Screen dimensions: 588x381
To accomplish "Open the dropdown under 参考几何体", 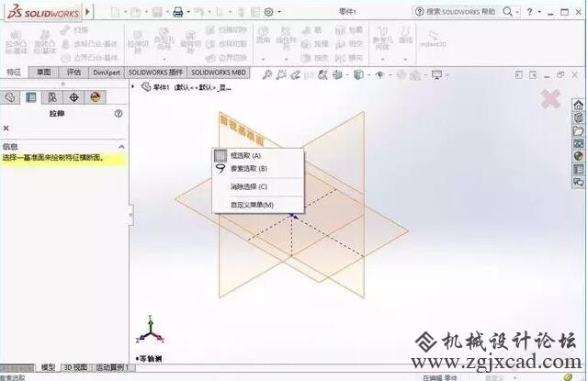I will (x=382, y=59).
